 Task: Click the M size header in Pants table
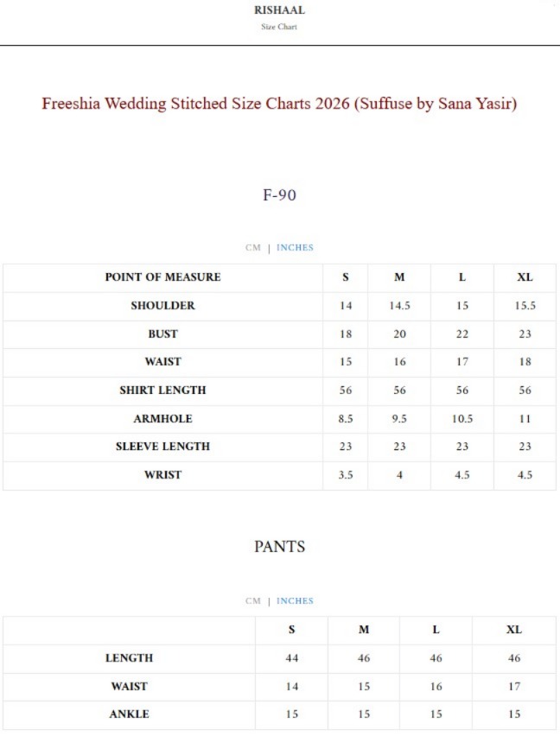364,630
